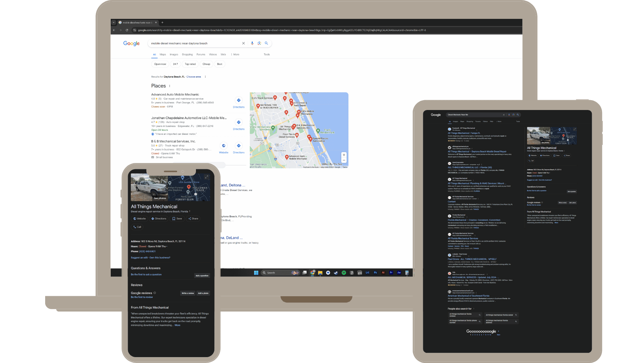644x363 pixels.
Task: Zoom in the laptop map with plus
Action: [344, 155]
